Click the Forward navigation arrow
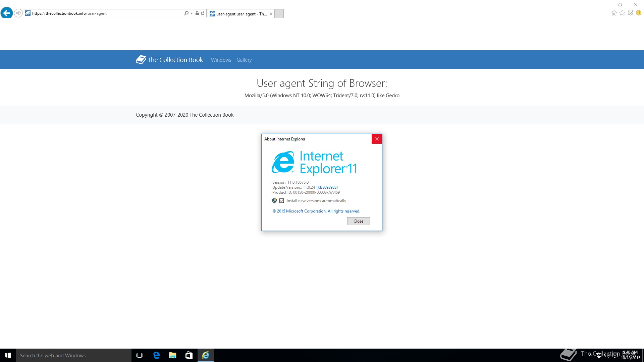Viewport: 644px width, 362px height. pyautogui.click(x=18, y=13)
